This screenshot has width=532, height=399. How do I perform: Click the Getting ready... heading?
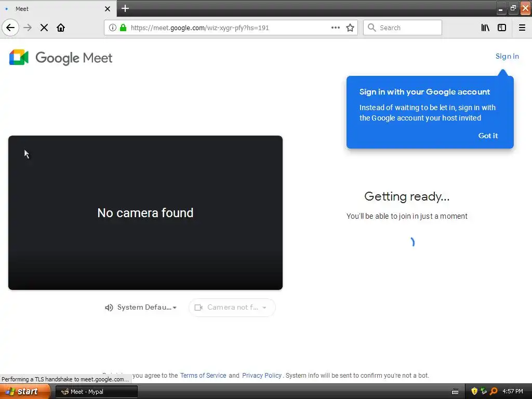point(407,196)
